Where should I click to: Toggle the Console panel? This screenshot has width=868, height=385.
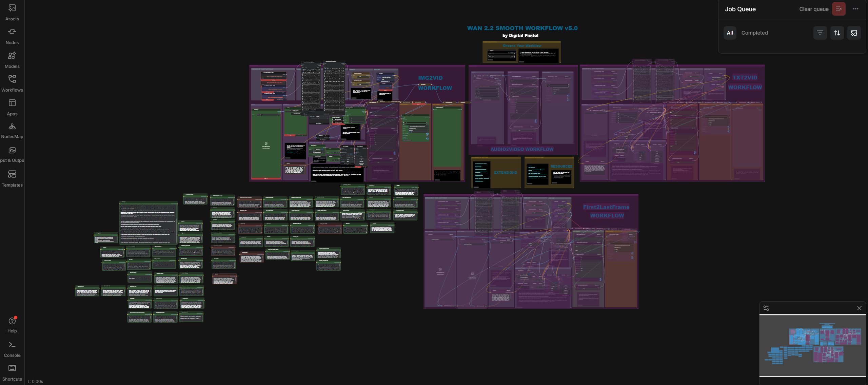pyautogui.click(x=12, y=349)
